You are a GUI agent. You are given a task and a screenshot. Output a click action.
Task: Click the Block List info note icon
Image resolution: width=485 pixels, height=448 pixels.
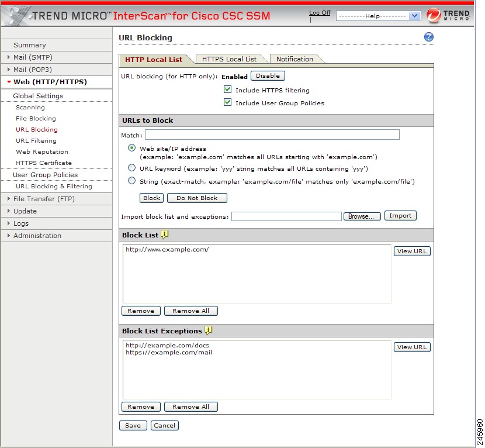pos(165,235)
